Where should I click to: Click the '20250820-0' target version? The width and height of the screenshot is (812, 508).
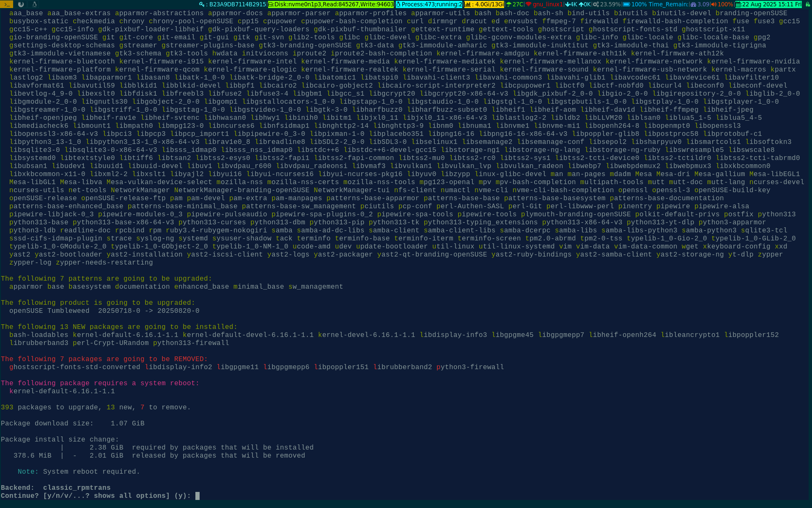coord(178,311)
